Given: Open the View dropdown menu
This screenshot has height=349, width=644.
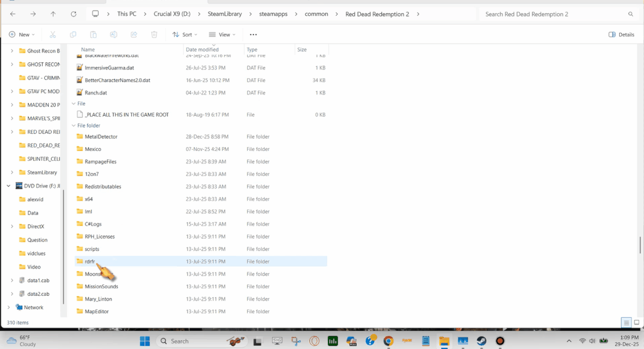Looking at the screenshot, I should (222, 34).
